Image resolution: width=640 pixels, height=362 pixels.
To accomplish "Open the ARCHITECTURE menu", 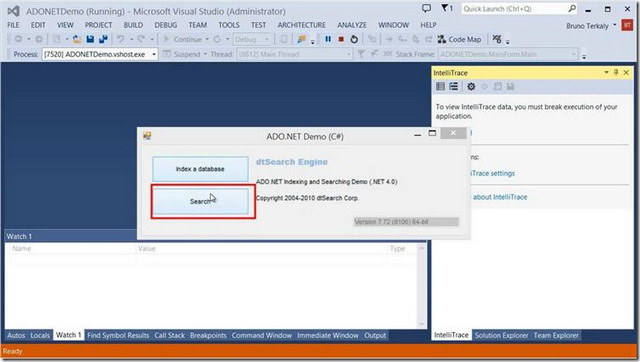I will (302, 25).
